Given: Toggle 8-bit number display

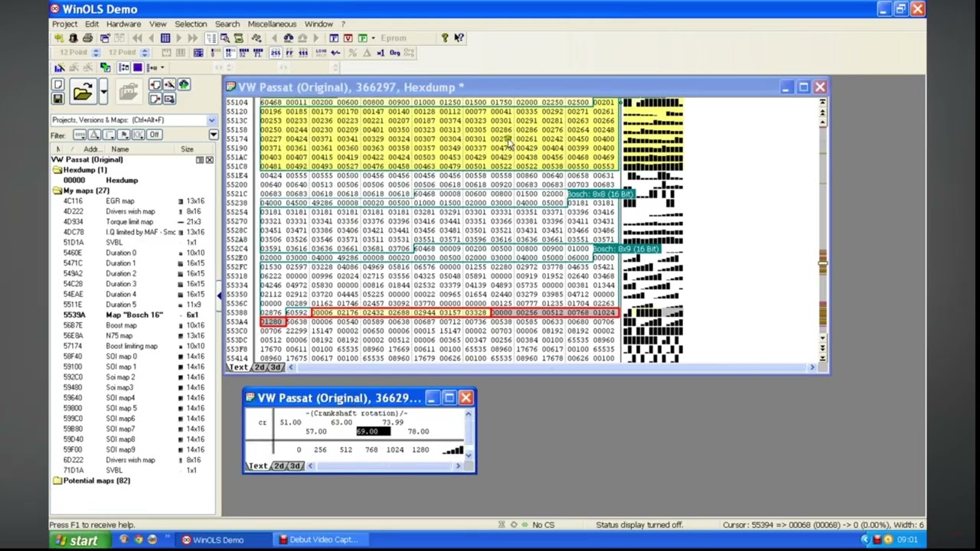Looking at the screenshot, I should (x=216, y=53).
